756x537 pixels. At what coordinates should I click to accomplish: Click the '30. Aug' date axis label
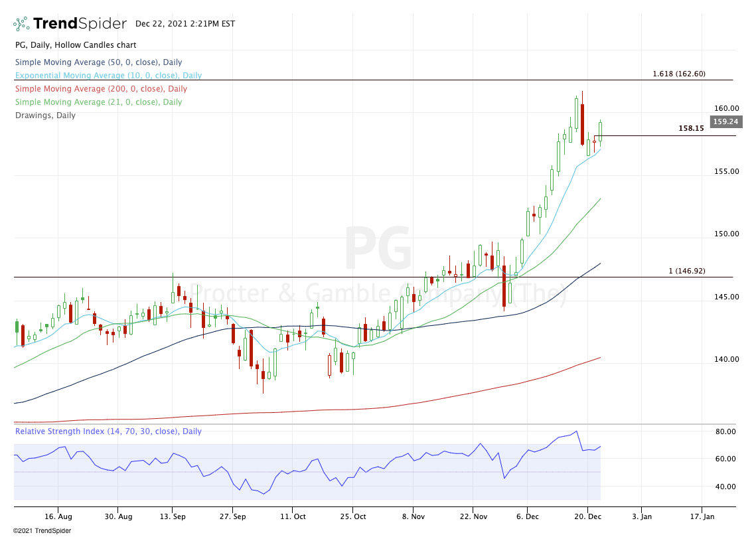(118, 516)
